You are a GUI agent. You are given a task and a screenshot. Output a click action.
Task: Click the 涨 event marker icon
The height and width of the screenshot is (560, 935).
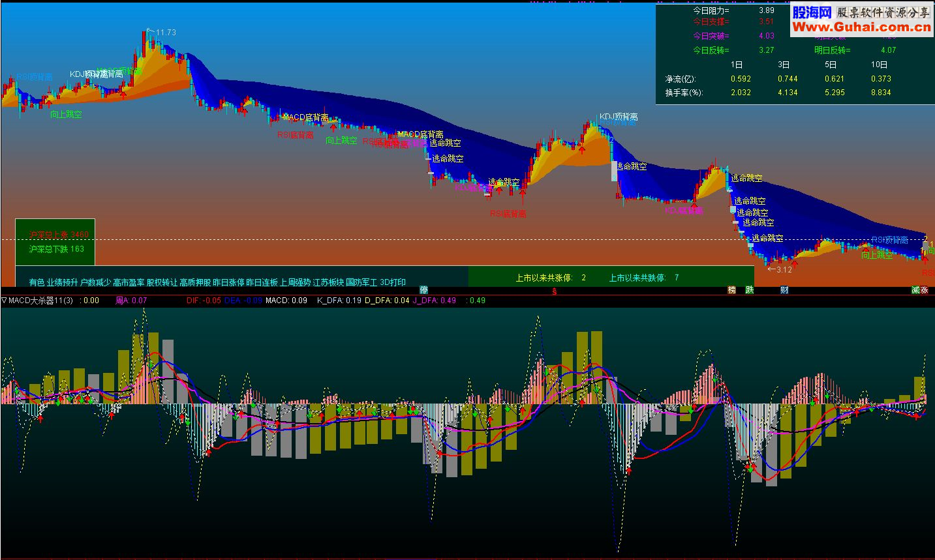click(x=925, y=290)
